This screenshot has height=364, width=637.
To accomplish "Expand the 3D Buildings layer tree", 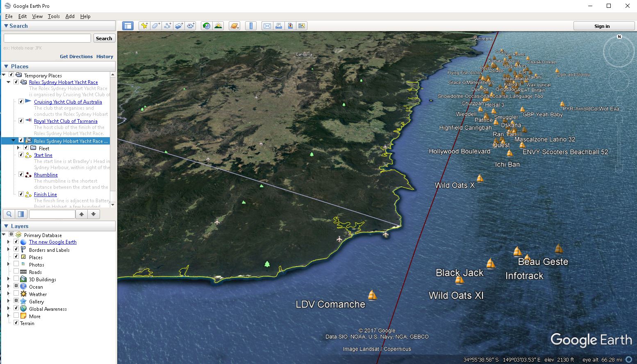I will 8,279.
